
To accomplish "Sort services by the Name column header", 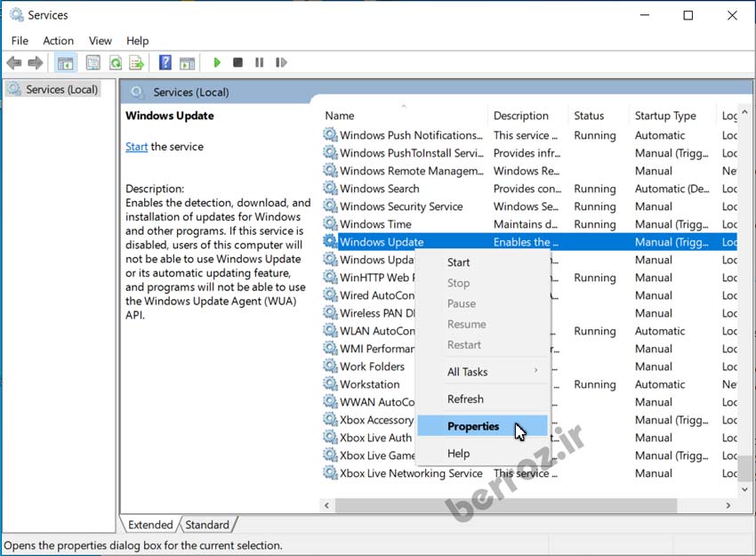I will coord(340,116).
